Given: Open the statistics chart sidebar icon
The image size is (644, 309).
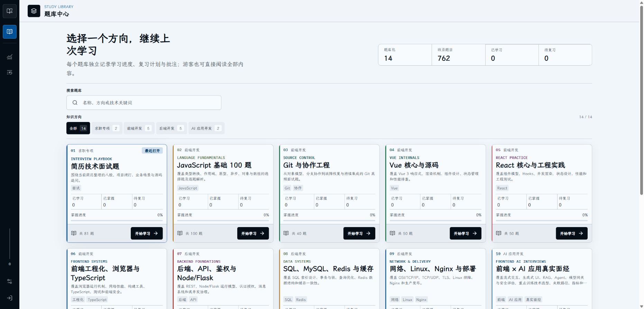Looking at the screenshot, I should pyautogui.click(x=10, y=57).
